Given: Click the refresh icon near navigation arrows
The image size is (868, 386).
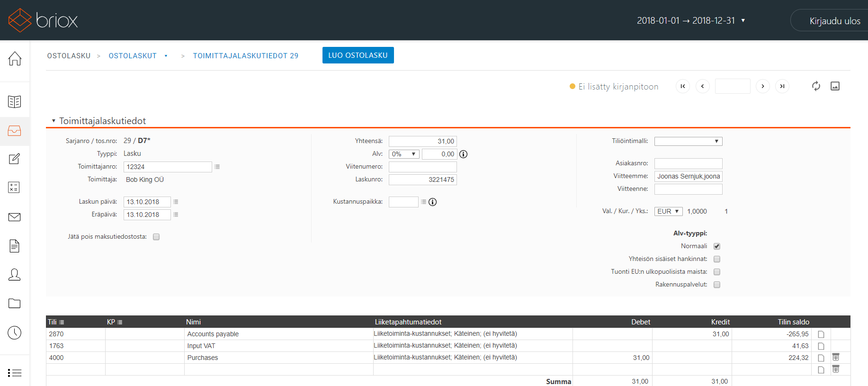Looking at the screenshot, I should point(816,86).
